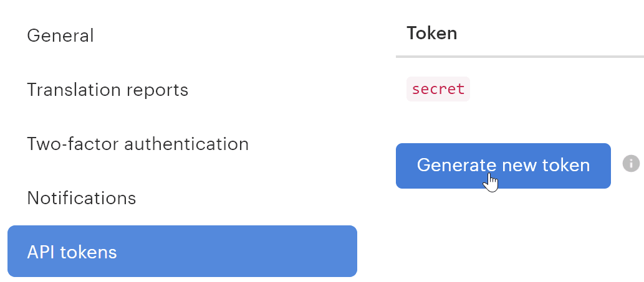Select the 'secret' token value
Viewport: 644px width, 282px height.
[438, 89]
